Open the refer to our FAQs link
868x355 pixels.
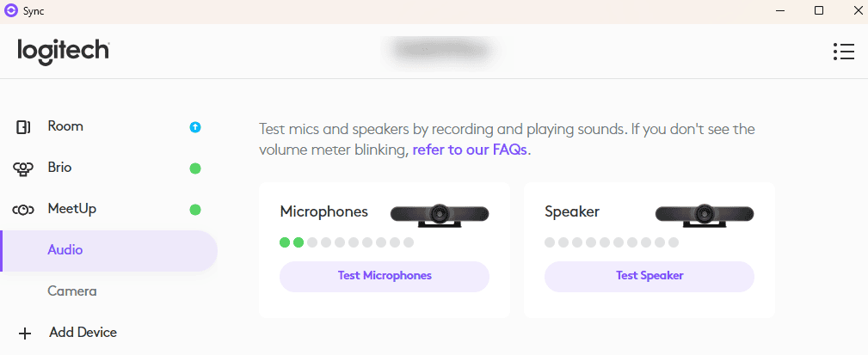click(x=470, y=150)
